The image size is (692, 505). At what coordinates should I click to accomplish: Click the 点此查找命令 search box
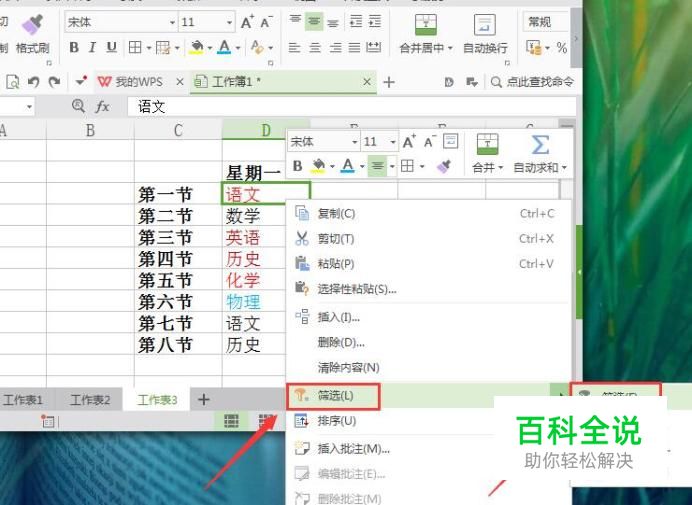click(533, 82)
